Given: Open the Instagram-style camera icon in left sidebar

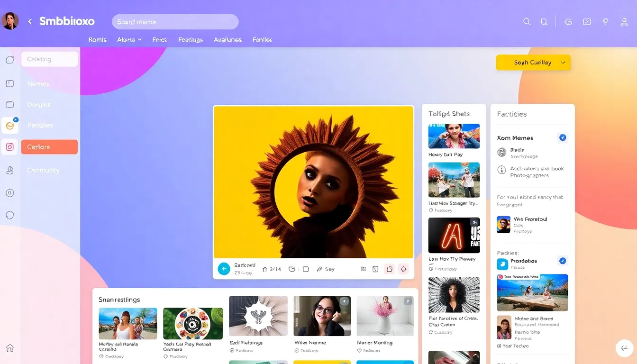Looking at the screenshot, I should click(x=10, y=147).
